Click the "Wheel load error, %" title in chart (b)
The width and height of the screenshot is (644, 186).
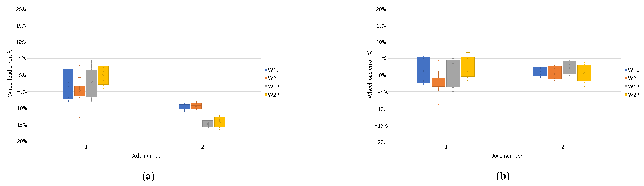(370, 74)
